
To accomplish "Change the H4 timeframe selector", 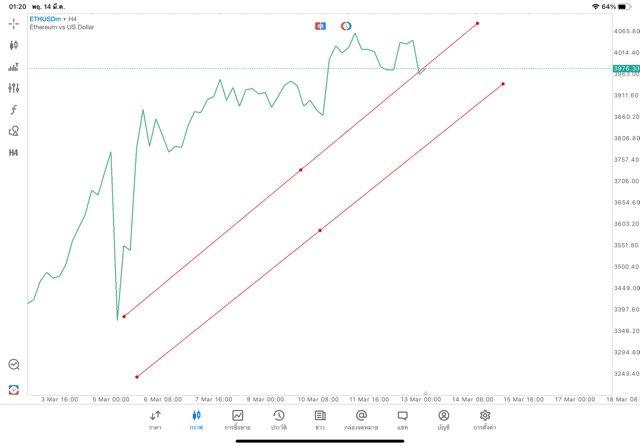I will [x=14, y=153].
